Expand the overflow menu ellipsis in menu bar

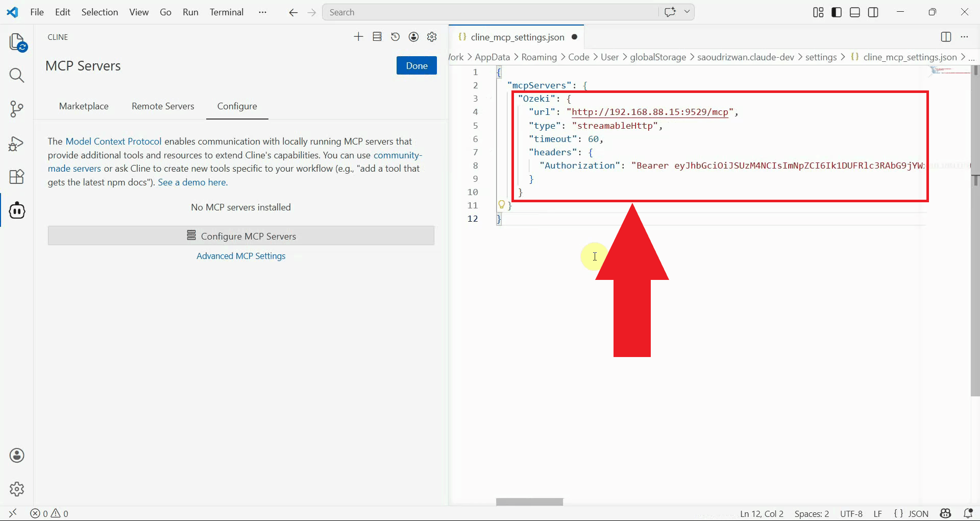262,12
